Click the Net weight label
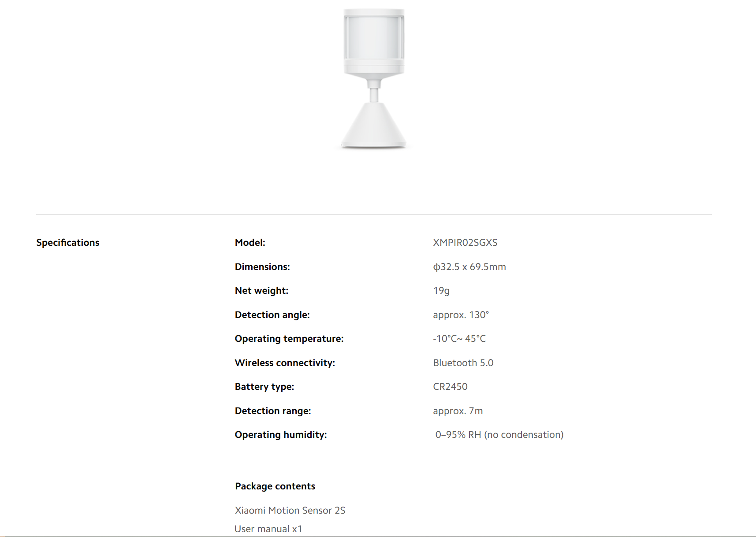The image size is (756, 537). 261,291
